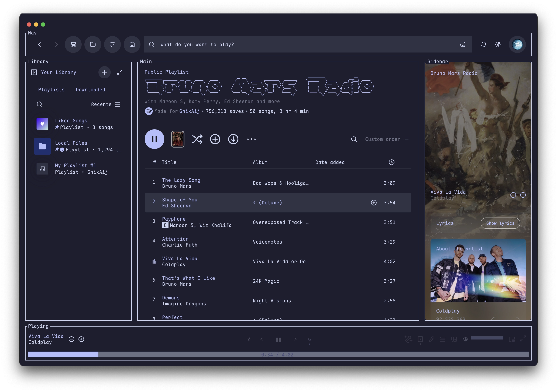Open the shopping cart marketplace icon

73,44
